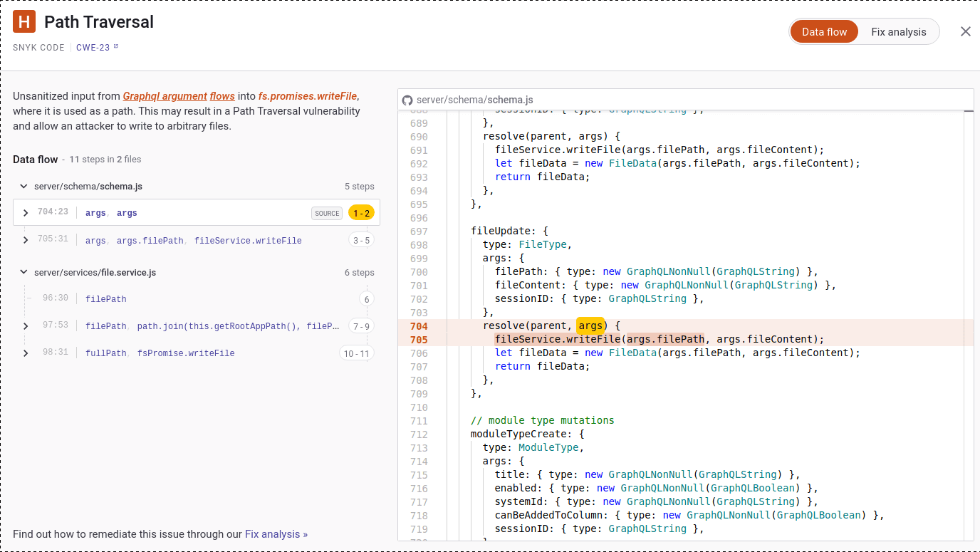Click the highlighted args token on line 704
This screenshot has height=552, width=980.
591,326
